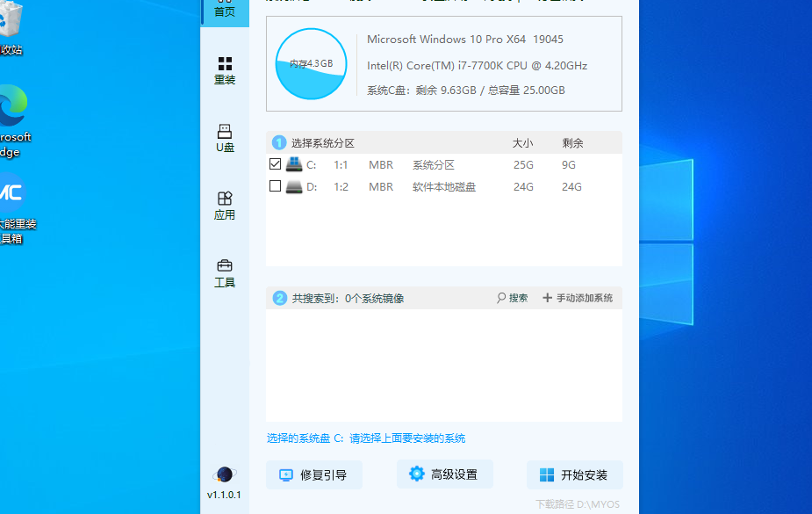Open the 重装工具箱 desktop shortcut icon
Viewport: 812px width, 514px height.
click(17, 207)
